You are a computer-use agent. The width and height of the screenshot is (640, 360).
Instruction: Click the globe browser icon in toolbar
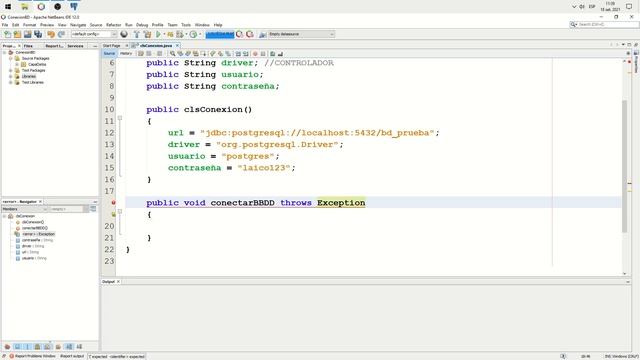coord(124,35)
